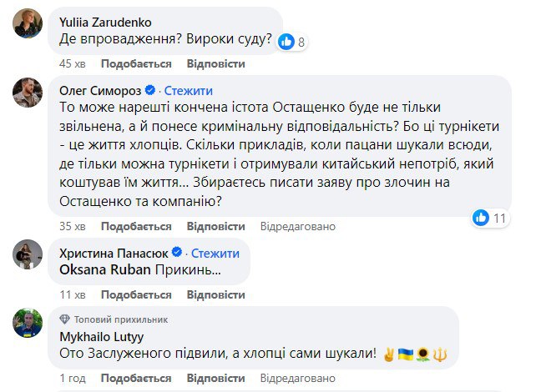Image resolution: width=536 pixels, height=392 pixels.
Task: Reply to Yuliia Zarudenko's comment
Action: point(216,63)
